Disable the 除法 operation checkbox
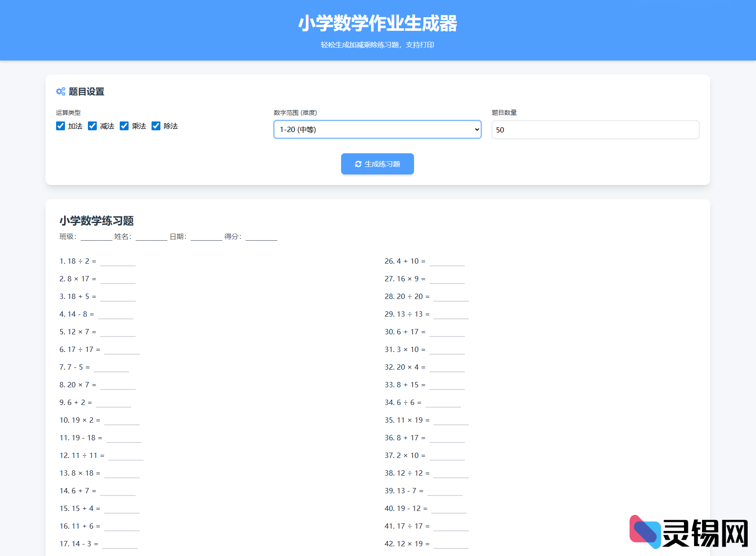Screen dimensions: 756x556 pos(156,126)
